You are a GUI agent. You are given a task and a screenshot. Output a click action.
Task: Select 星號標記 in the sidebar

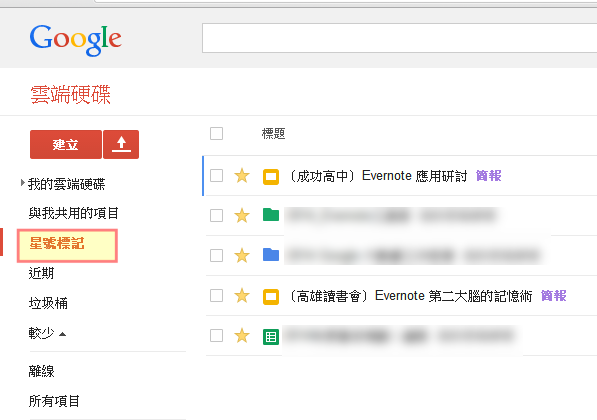click(67, 246)
